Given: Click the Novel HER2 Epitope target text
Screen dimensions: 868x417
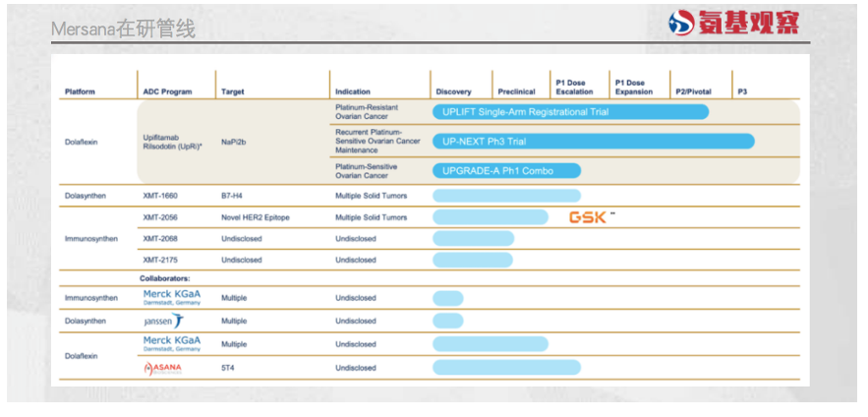Looking at the screenshot, I should pos(256,217).
